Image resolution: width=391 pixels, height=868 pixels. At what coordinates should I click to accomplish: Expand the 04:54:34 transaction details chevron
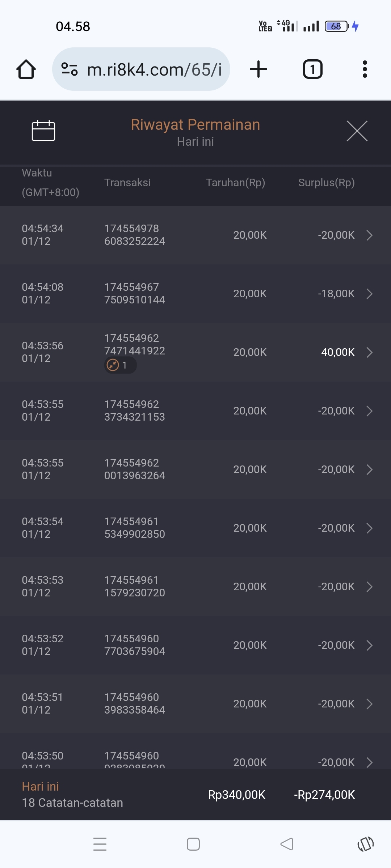pos(369,235)
